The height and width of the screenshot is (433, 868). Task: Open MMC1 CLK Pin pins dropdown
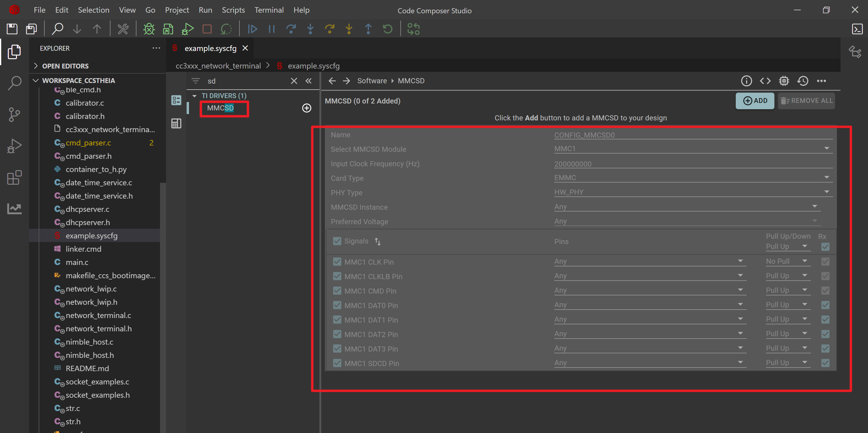650,261
